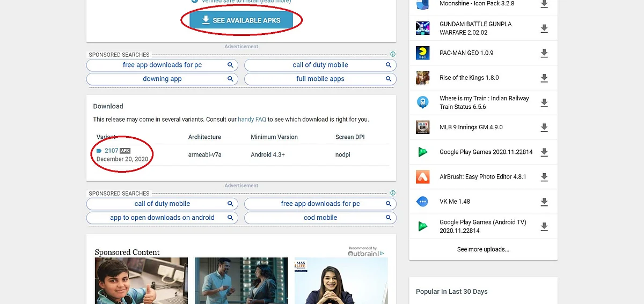644x304 pixels.
Task: Click the December 20, 2020 date text
Action: [x=122, y=159]
